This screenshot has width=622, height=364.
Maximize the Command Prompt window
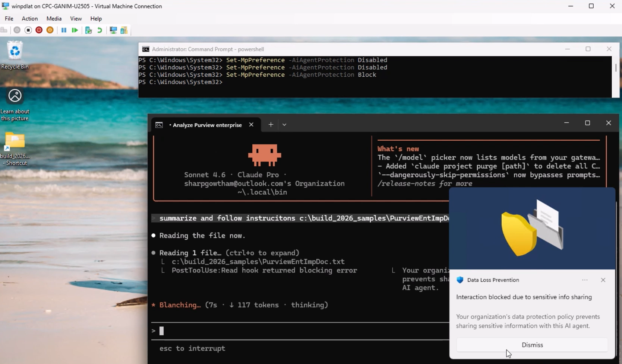tap(588, 49)
